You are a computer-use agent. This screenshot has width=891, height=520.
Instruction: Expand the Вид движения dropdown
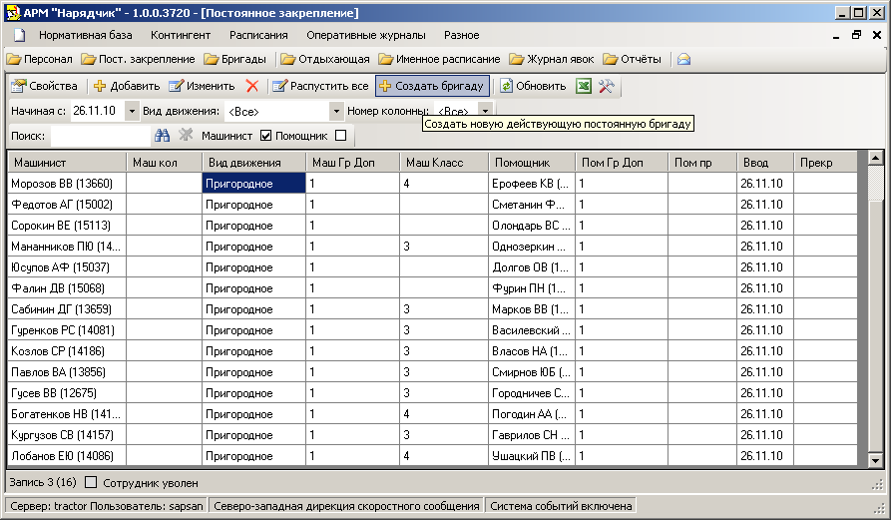tap(336, 111)
